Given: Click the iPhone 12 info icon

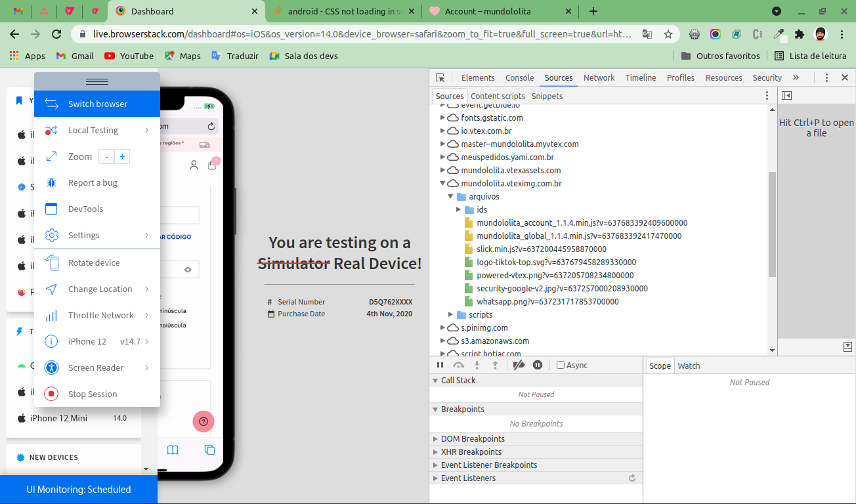Looking at the screenshot, I should pyautogui.click(x=51, y=341).
